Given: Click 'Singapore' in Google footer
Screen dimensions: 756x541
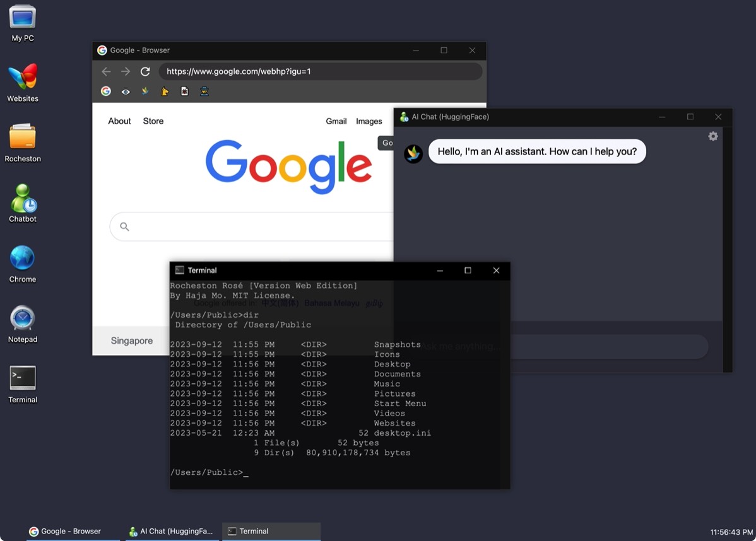Looking at the screenshot, I should coord(132,340).
